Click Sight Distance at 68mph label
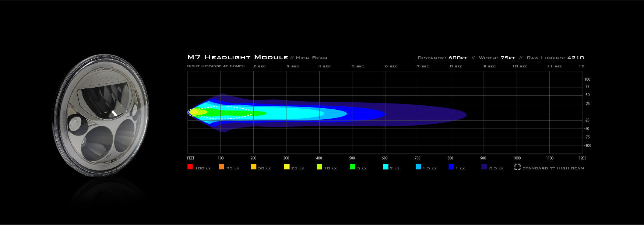Viewport: 644px width, 225px height. [216, 66]
